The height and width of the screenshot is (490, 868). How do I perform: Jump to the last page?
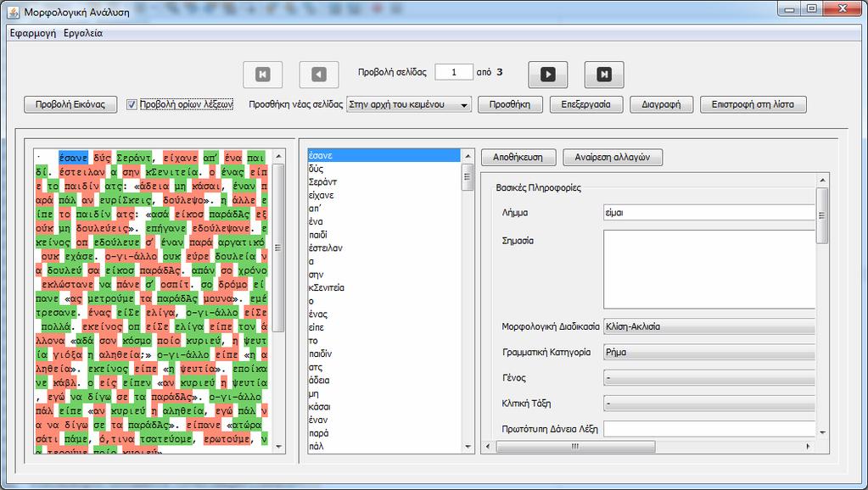click(x=604, y=75)
